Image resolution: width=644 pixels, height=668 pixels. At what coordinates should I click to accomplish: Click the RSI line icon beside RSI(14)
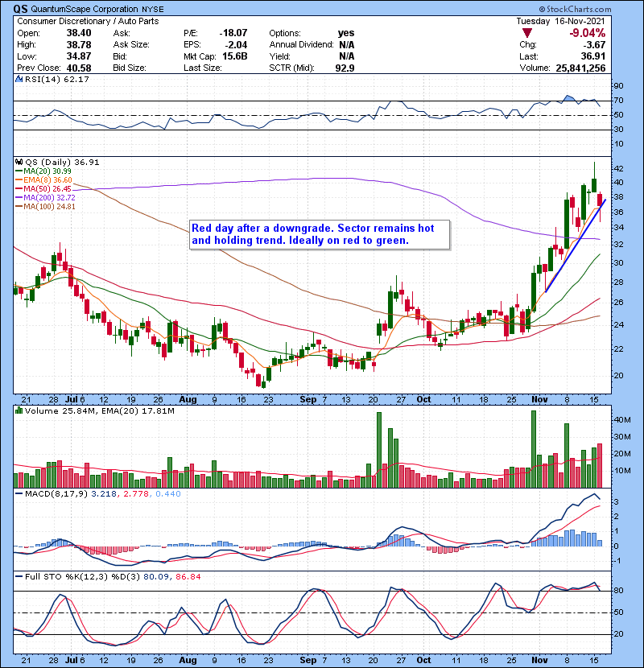19,79
